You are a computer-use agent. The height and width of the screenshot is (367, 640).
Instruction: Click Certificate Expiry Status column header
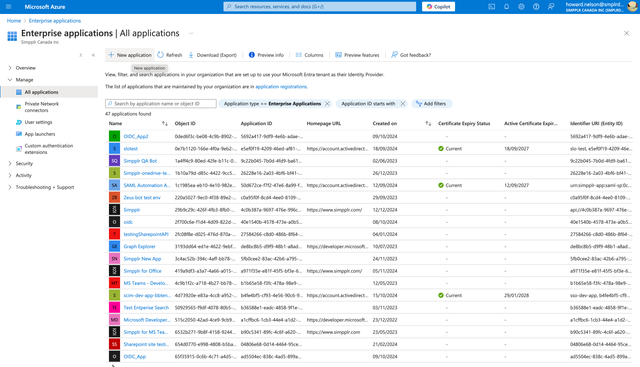pyautogui.click(x=464, y=123)
